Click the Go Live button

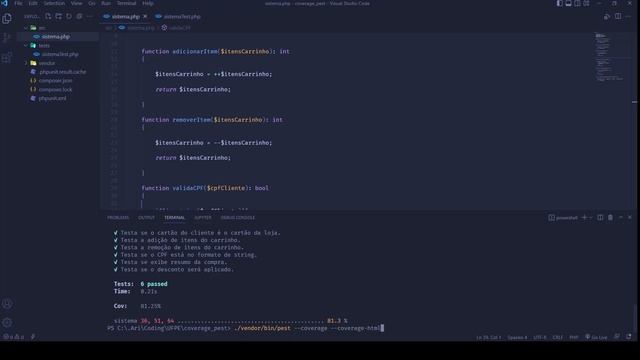596,337
